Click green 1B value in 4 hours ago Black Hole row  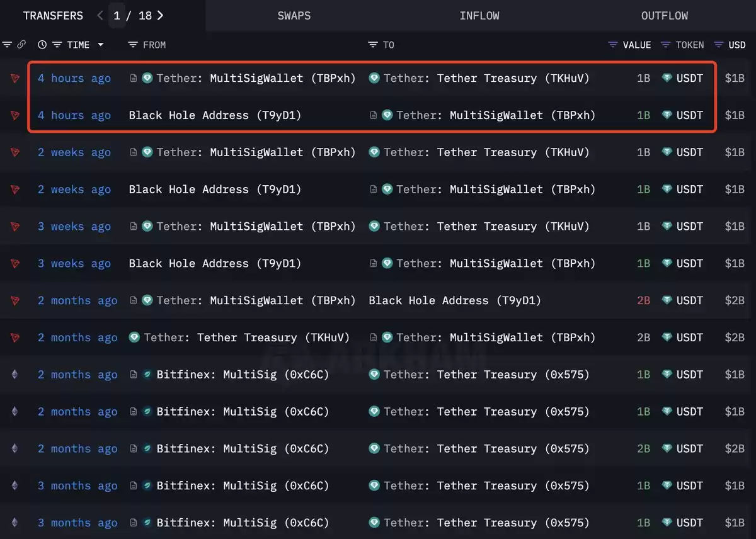(x=643, y=116)
